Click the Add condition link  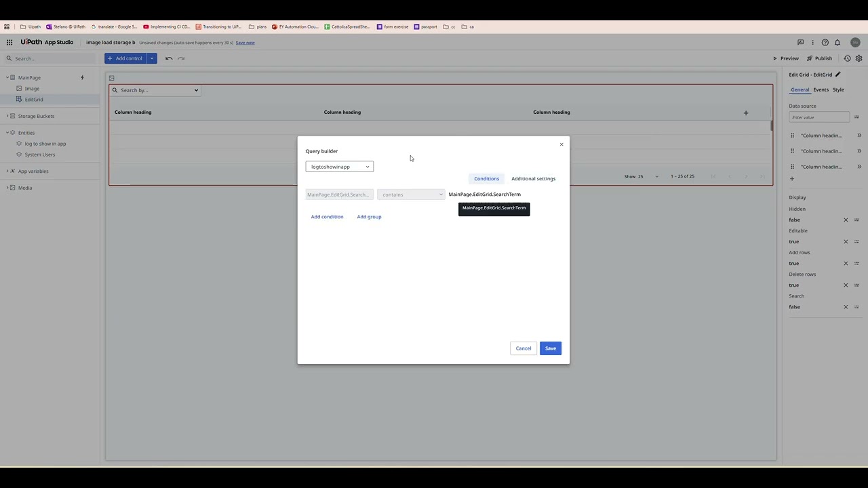327,217
